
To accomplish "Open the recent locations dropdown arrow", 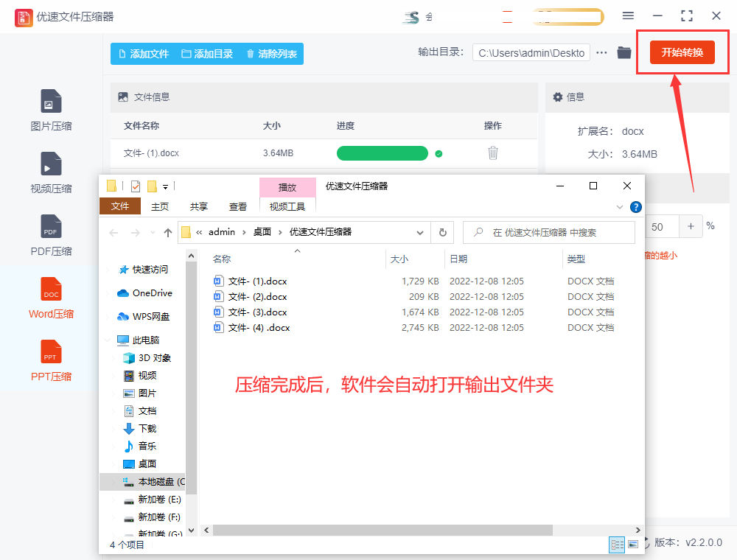I will coord(153,233).
